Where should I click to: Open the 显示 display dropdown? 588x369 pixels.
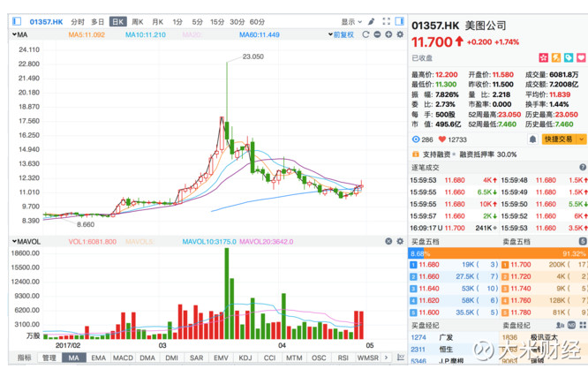tap(351, 22)
